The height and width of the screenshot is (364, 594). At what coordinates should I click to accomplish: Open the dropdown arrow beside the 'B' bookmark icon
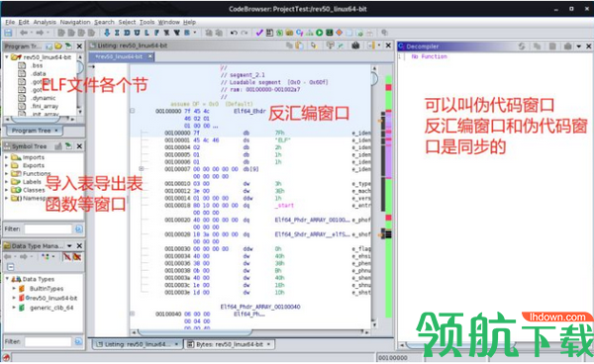(x=195, y=33)
